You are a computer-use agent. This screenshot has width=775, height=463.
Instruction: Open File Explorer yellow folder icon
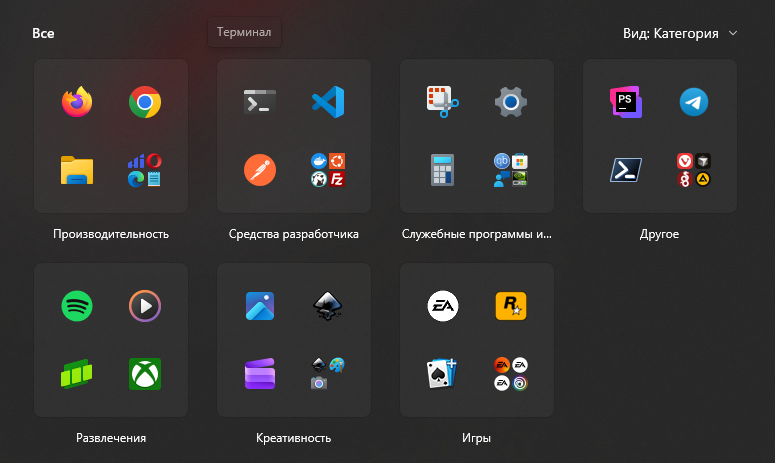pos(77,170)
